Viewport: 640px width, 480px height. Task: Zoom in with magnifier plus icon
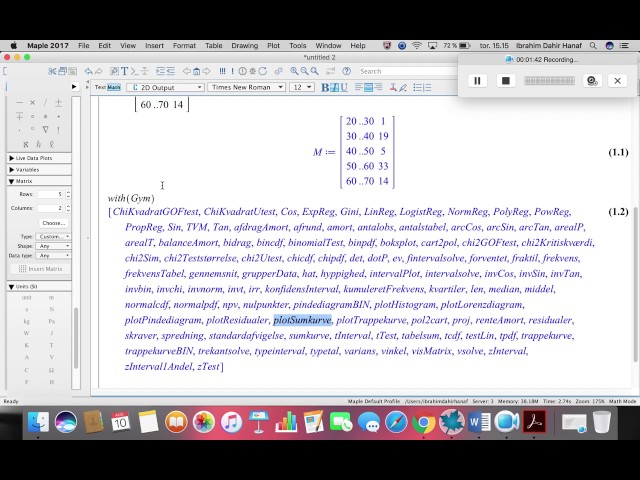click(x=294, y=71)
